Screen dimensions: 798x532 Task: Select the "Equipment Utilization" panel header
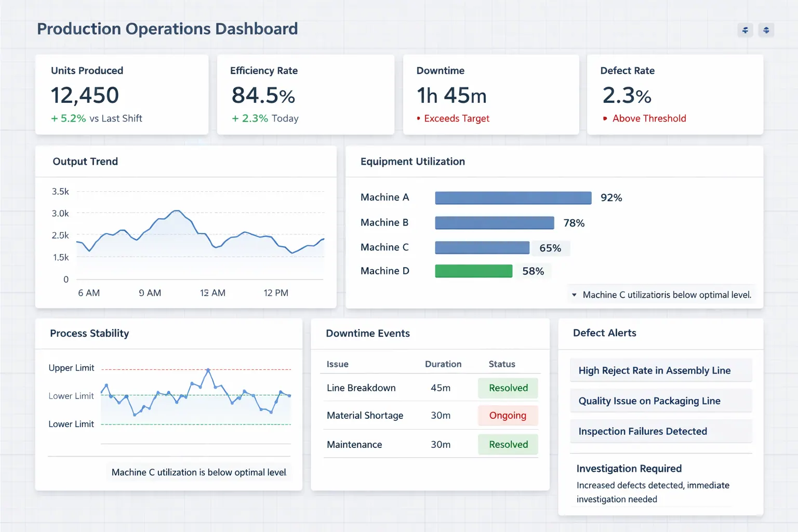(413, 161)
